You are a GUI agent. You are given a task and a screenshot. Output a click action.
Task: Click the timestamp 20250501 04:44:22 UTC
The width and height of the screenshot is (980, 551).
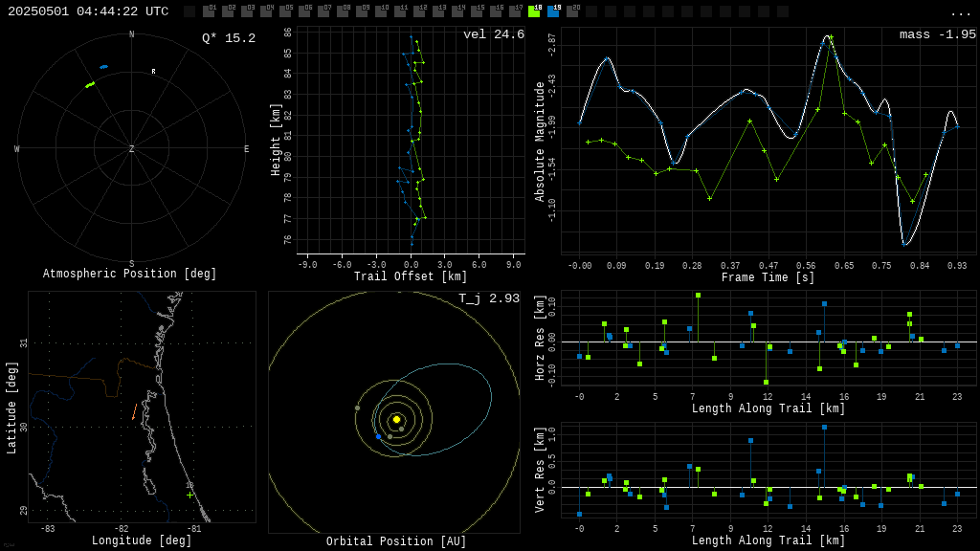pyautogui.click(x=88, y=11)
